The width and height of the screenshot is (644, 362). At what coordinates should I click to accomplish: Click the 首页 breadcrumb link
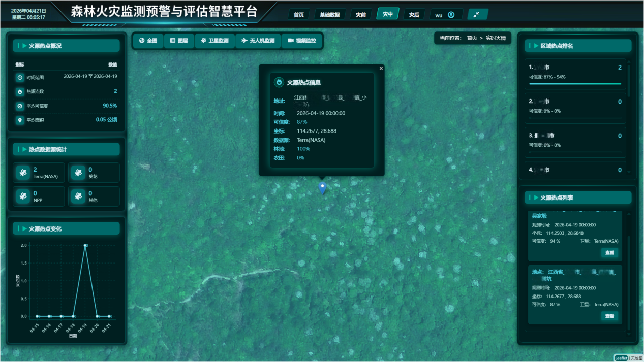pyautogui.click(x=472, y=38)
